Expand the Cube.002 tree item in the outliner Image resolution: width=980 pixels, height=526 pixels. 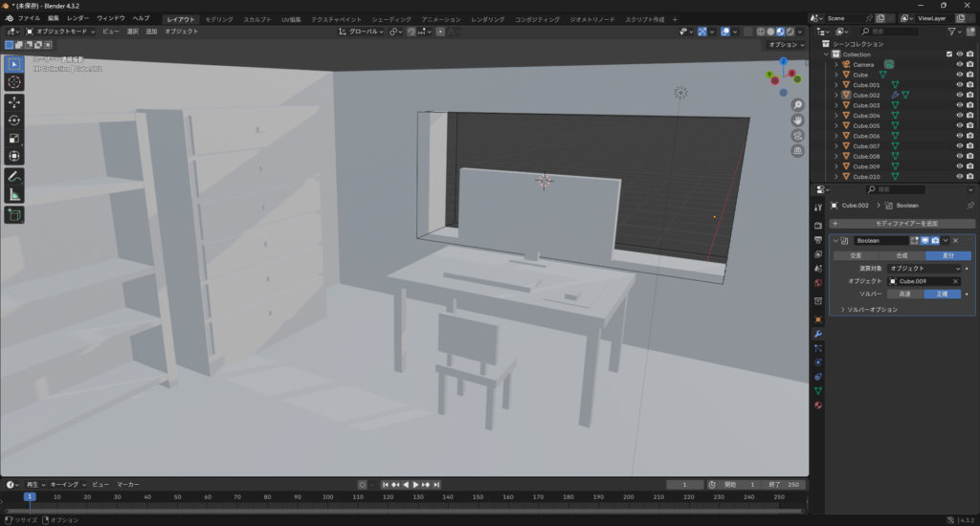click(x=836, y=96)
